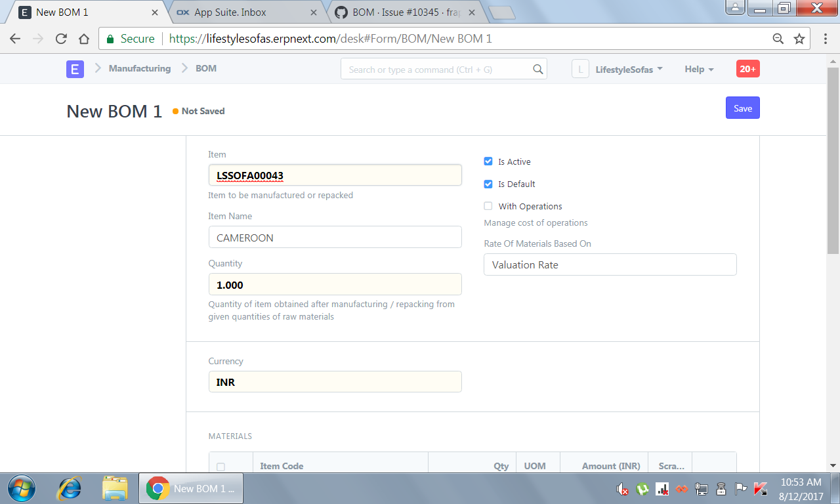Click the bookmark star in the address bar
This screenshot has height=504, width=840.
point(799,39)
